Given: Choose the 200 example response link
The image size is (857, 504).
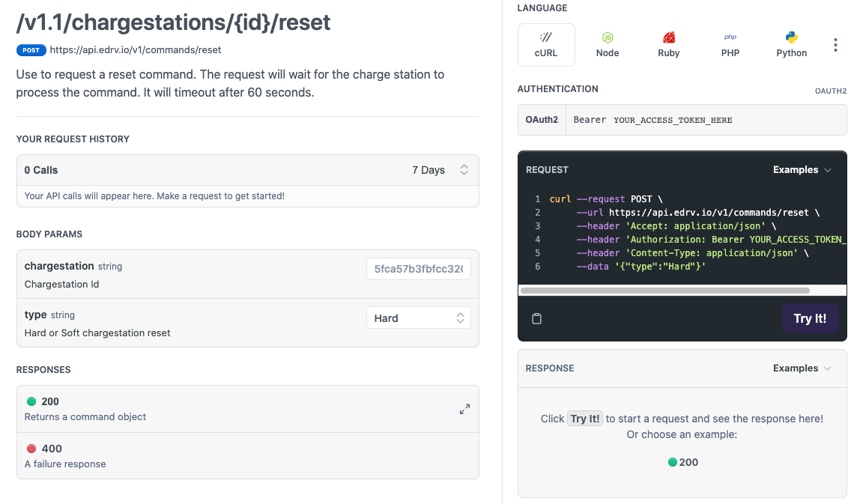Looking at the screenshot, I should coord(682,462).
